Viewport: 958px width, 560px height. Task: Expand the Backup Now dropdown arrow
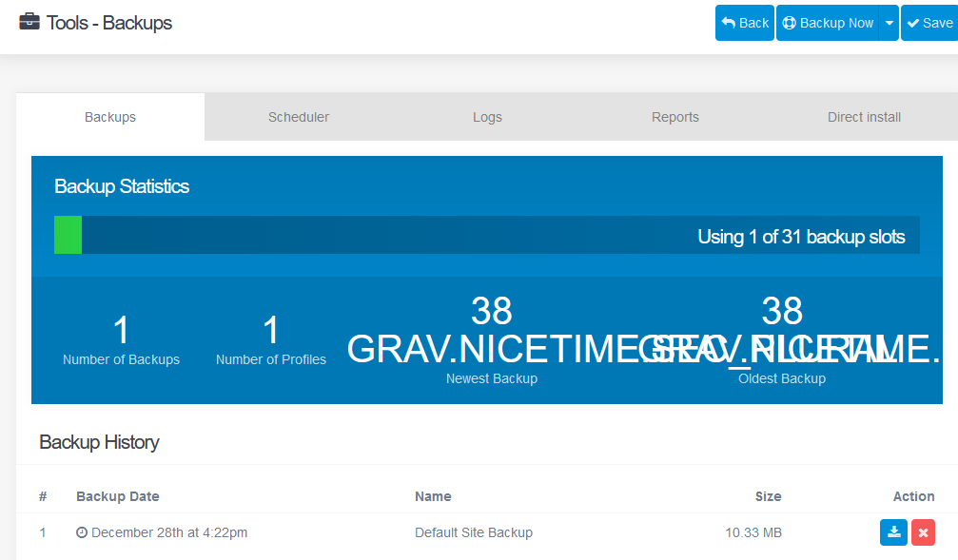(x=889, y=23)
